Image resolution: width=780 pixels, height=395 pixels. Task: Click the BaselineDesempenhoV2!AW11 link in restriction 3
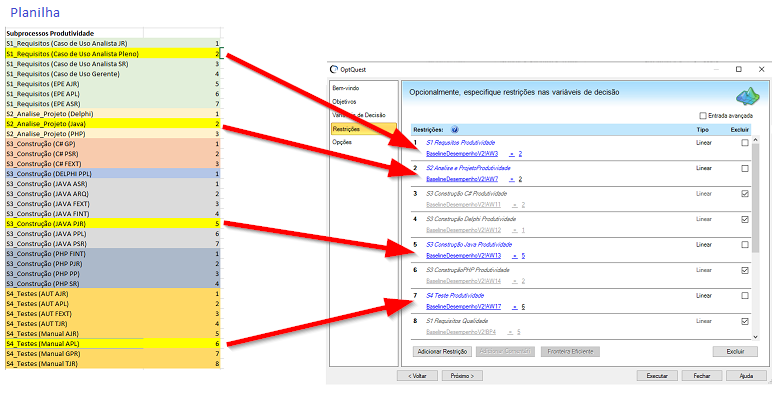464,205
